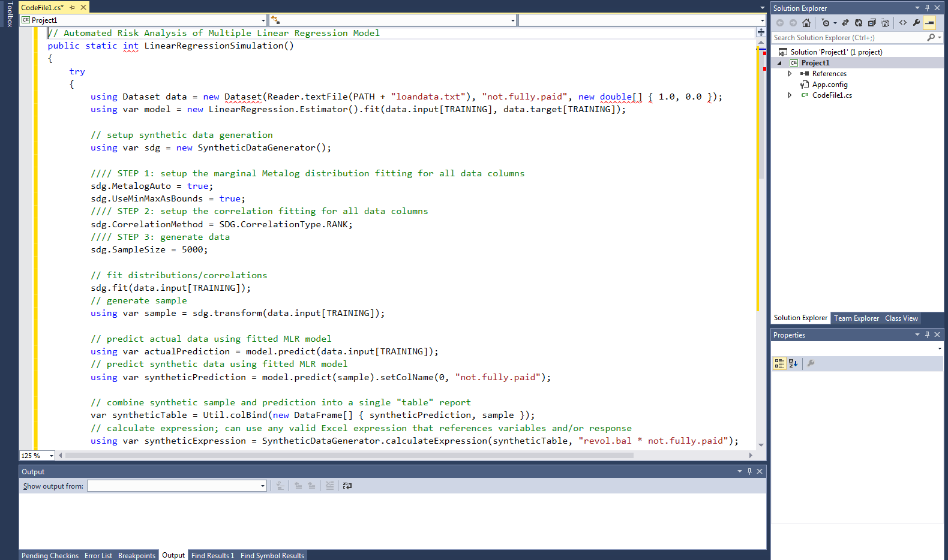Click Go to Next Message output icon

311,486
